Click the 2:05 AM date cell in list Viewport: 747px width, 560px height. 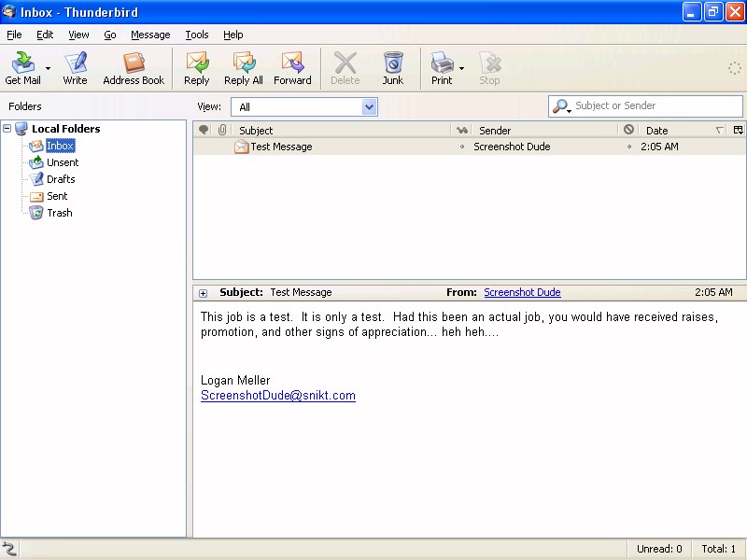click(x=659, y=147)
